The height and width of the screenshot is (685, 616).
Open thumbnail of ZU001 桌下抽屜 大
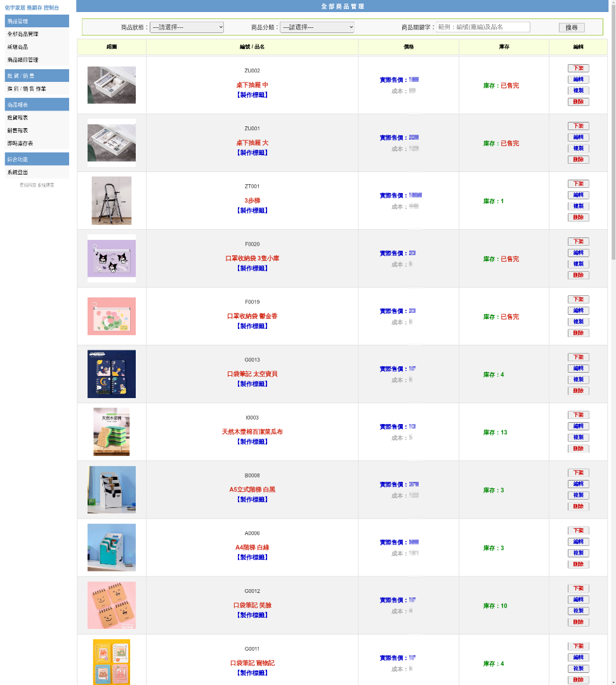pos(111,143)
